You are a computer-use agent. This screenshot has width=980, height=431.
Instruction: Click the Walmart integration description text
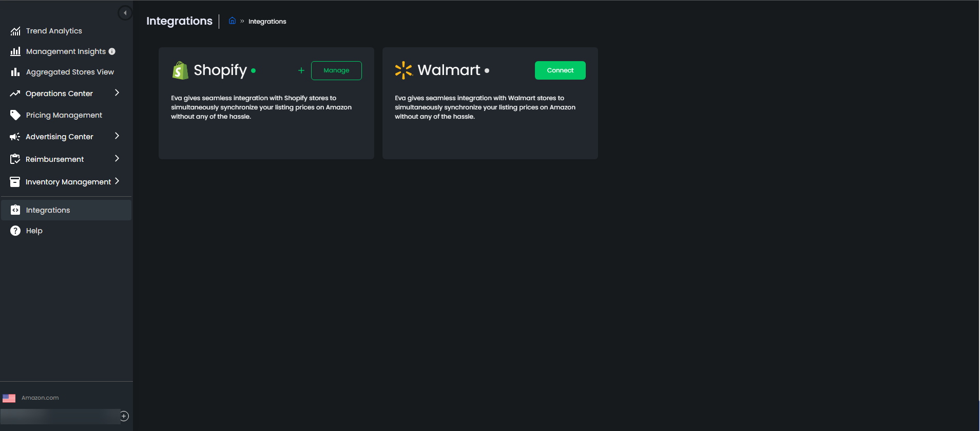485,107
